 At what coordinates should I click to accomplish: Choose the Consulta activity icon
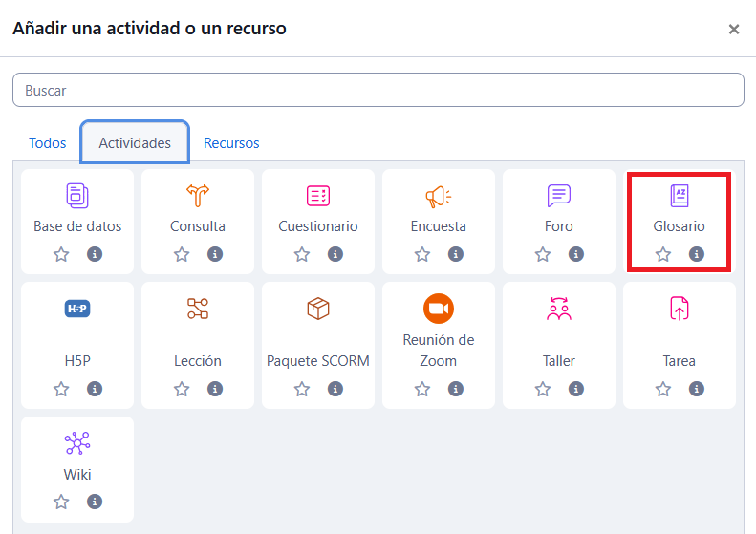click(198, 196)
